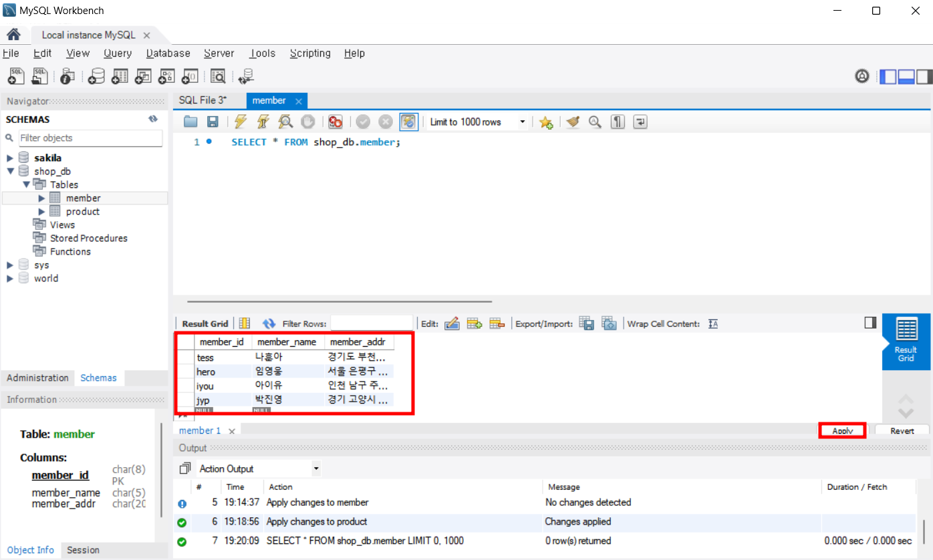Toggle word wrap icon in query toolbar
The height and width of the screenshot is (560, 933).
(640, 122)
